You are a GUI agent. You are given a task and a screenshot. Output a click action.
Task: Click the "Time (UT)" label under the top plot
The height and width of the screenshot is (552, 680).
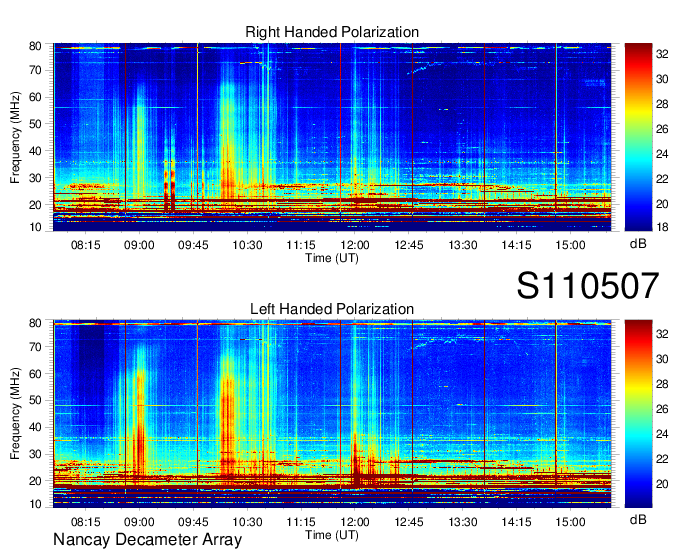(x=332, y=258)
